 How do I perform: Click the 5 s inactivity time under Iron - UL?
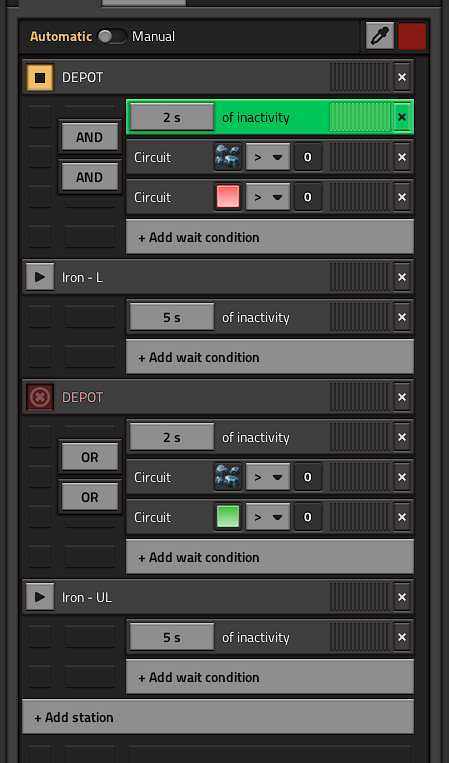pos(172,637)
